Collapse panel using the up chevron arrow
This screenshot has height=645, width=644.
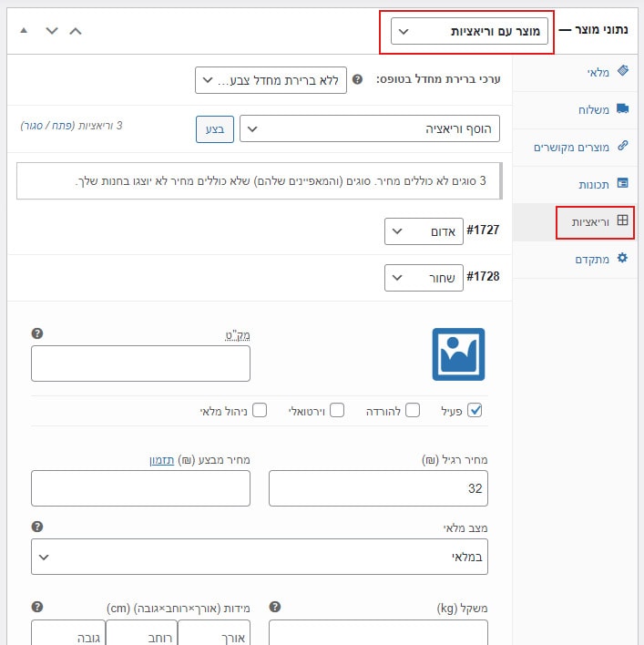pos(76,31)
